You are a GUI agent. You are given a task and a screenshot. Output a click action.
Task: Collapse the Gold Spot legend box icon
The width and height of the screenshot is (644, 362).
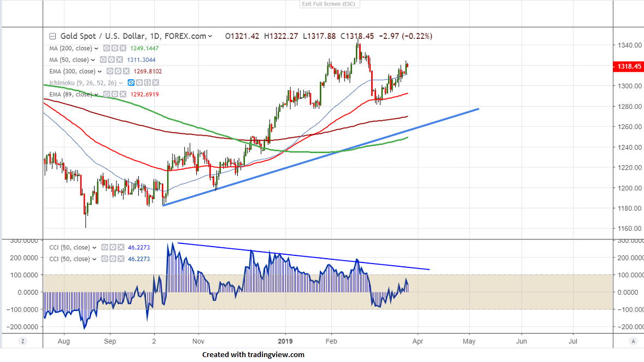[52, 36]
